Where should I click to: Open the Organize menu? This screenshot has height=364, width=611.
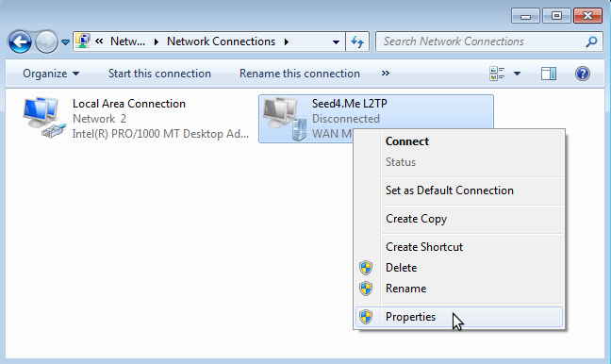51,74
